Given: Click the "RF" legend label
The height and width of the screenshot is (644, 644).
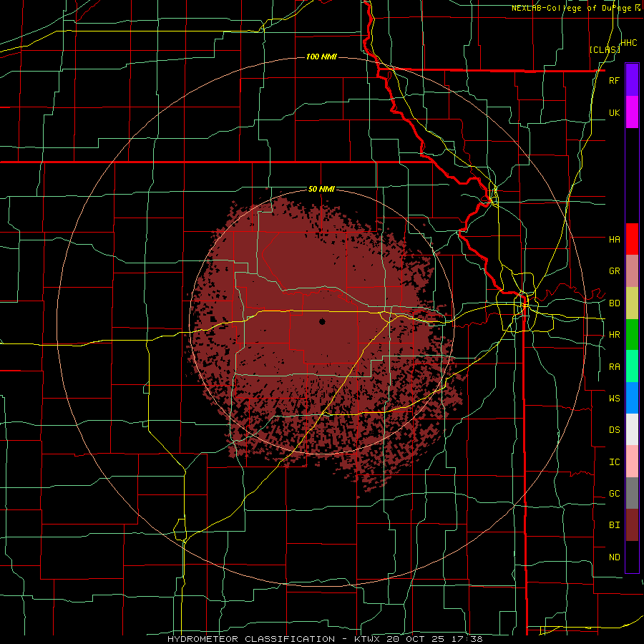Looking at the screenshot, I should [x=614, y=80].
